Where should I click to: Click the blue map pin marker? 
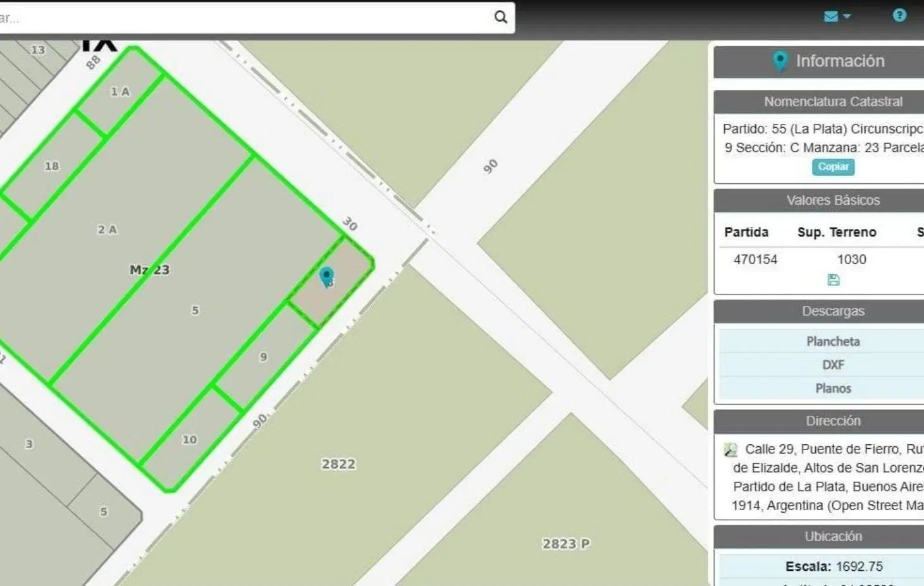[326, 277]
